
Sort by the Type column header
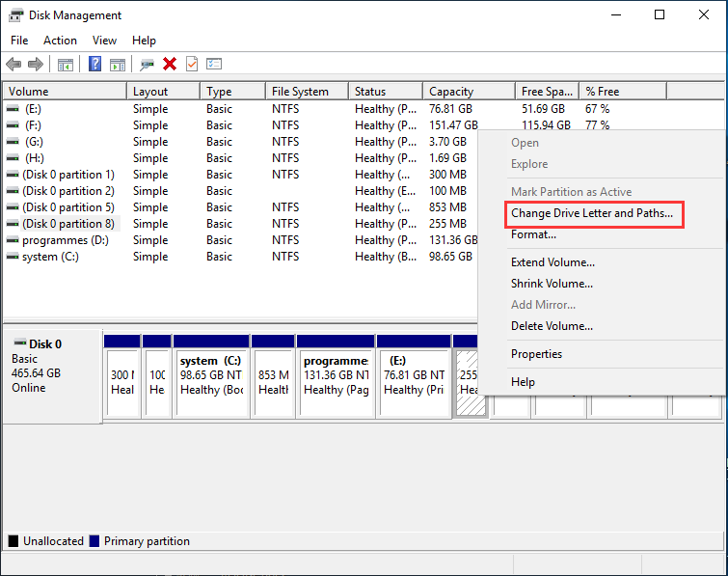pos(233,91)
